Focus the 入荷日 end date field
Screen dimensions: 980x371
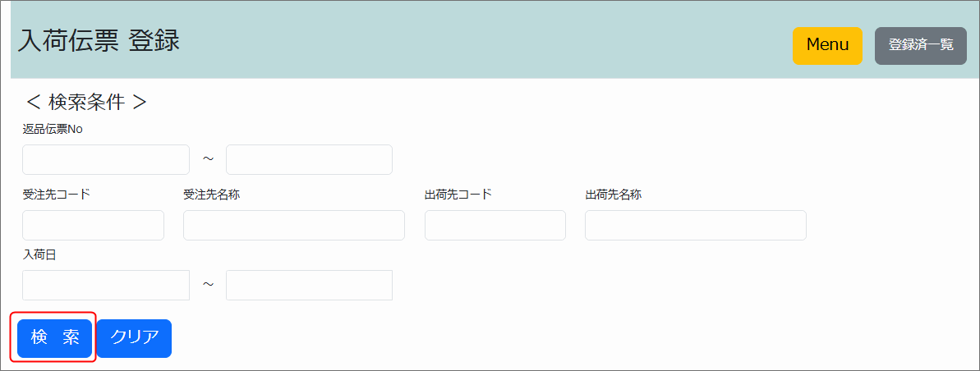309,285
